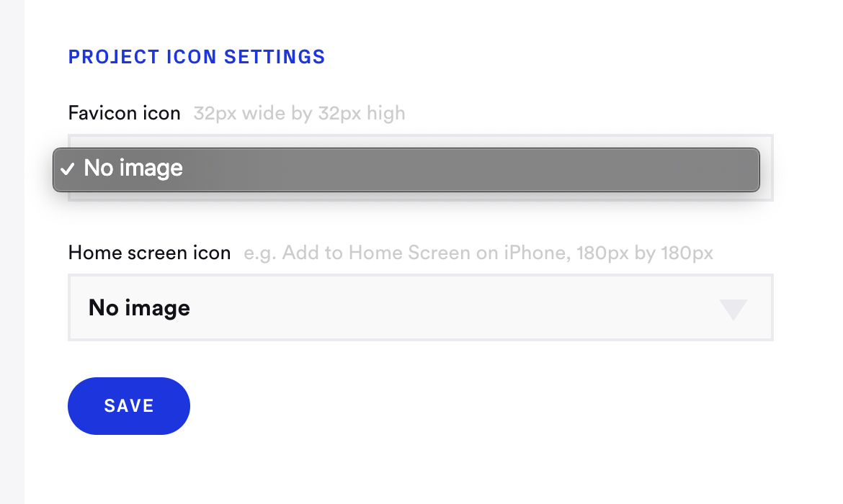
Task: Choose No image under Home screen icon
Action: click(x=138, y=307)
